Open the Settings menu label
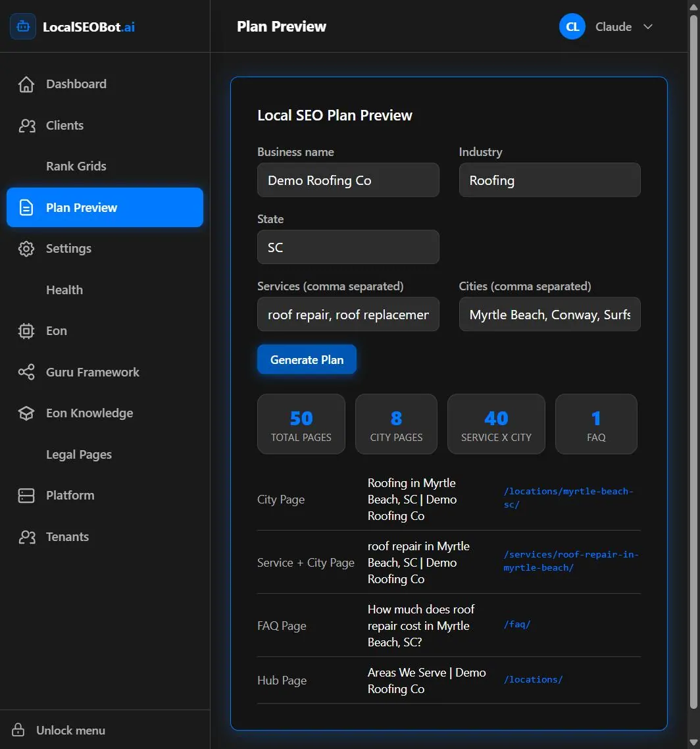The width and height of the screenshot is (700, 749). tap(69, 249)
